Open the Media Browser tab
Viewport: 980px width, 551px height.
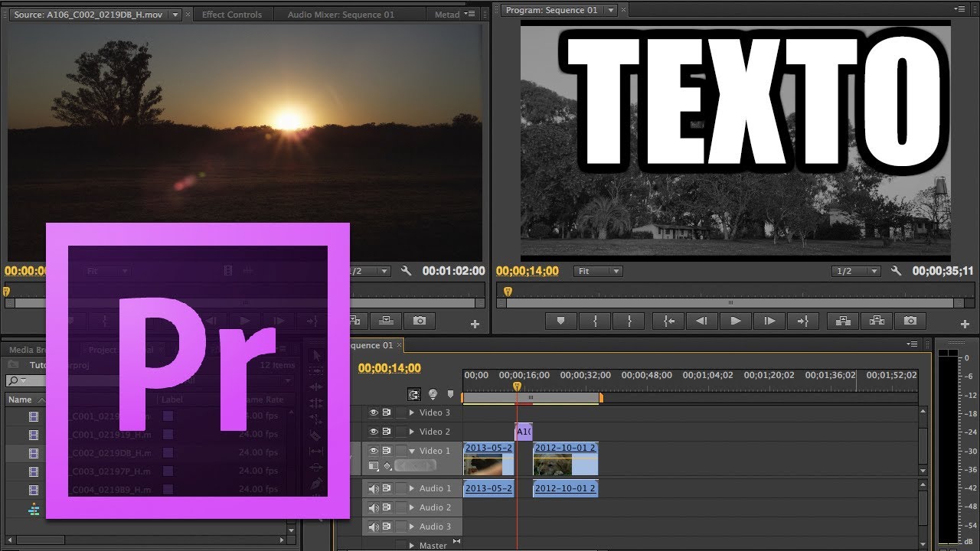(x=27, y=350)
